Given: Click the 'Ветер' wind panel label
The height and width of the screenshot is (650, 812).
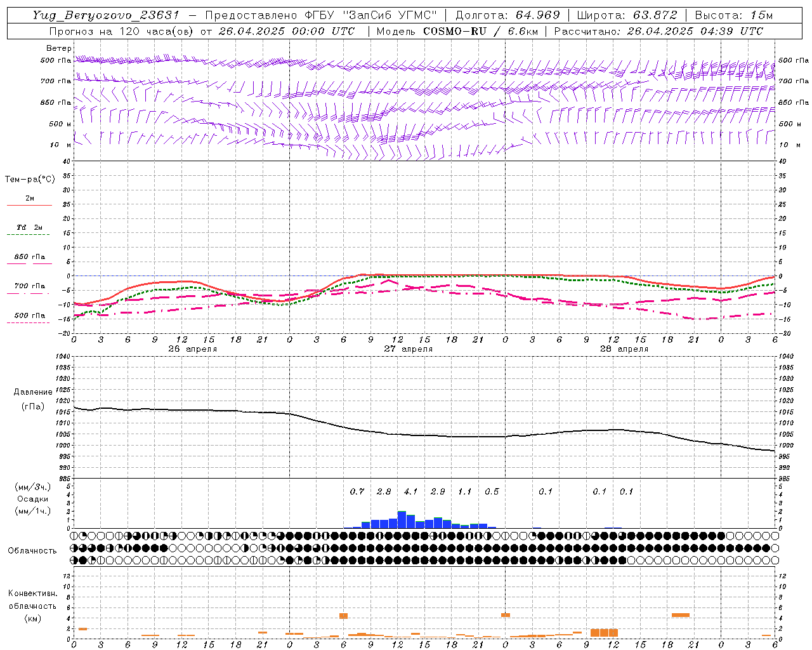Looking at the screenshot, I should click(x=59, y=48).
